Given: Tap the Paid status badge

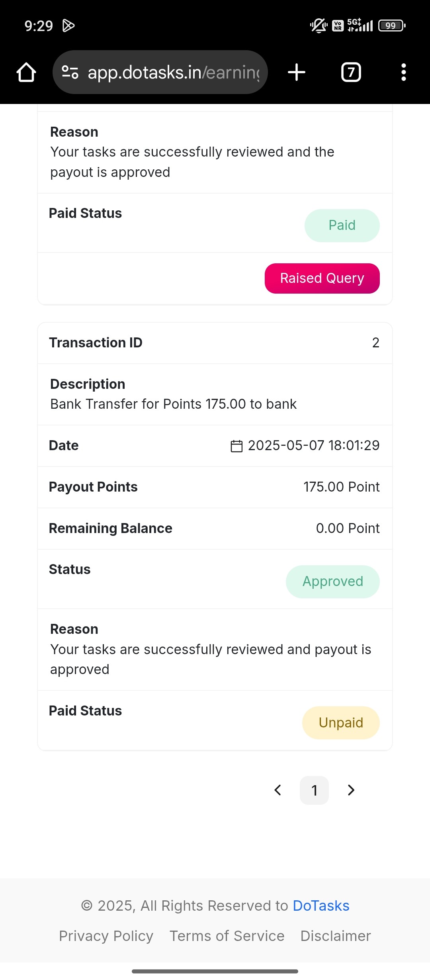Looking at the screenshot, I should (342, 225).
